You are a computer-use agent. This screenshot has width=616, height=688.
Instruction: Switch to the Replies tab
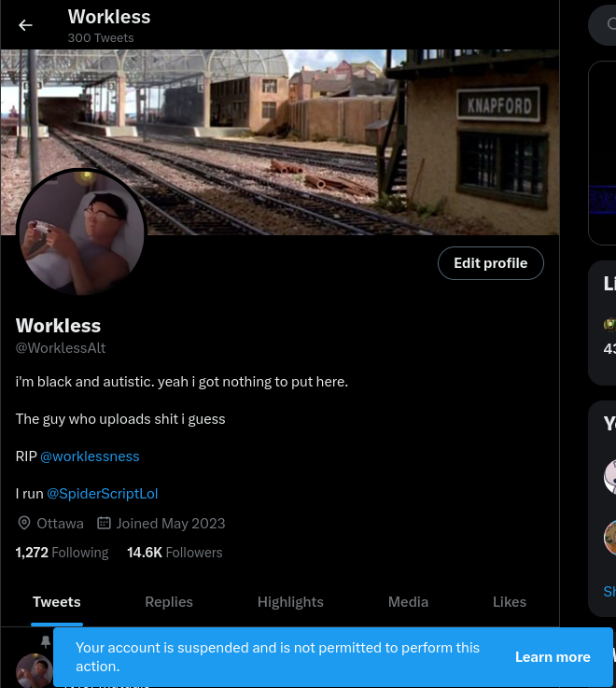(169, 602)
